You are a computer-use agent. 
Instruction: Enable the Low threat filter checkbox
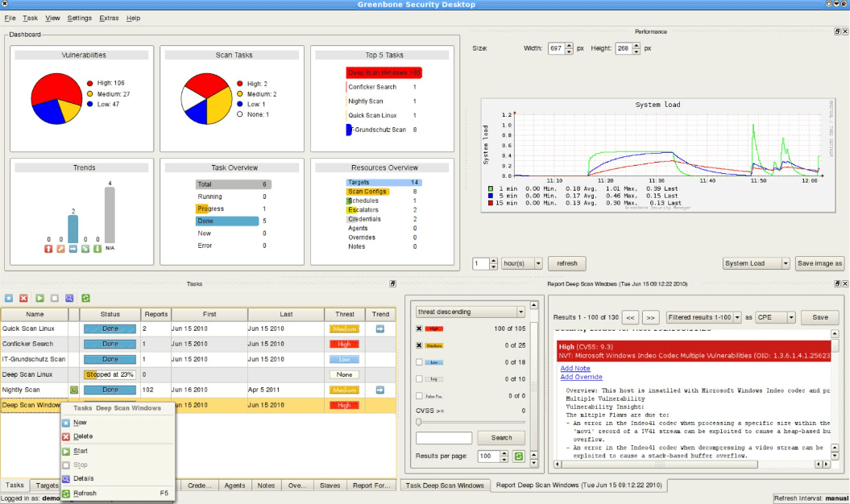pyautogui.click(x=419, y=362)
